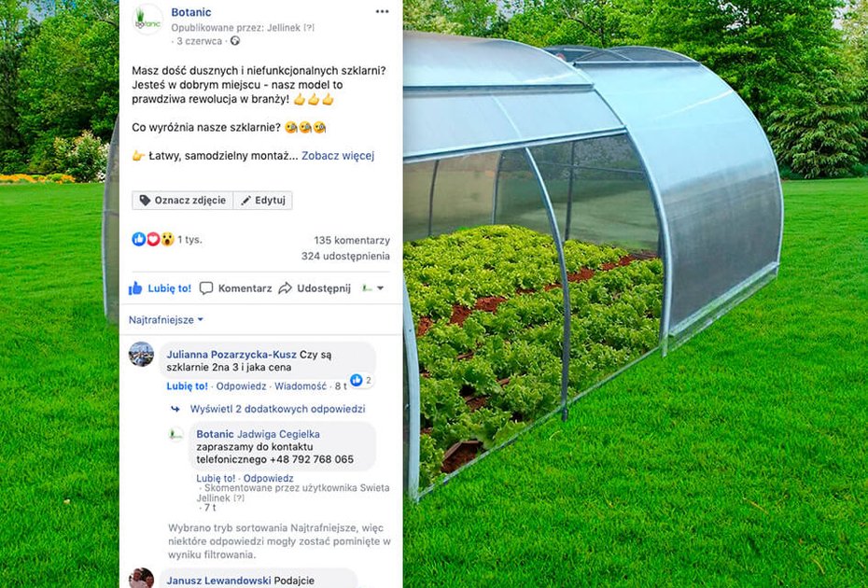Open the post-as page selector dropdown
Viewport: 868px width, 588px height.
click(x=372, y=288)
